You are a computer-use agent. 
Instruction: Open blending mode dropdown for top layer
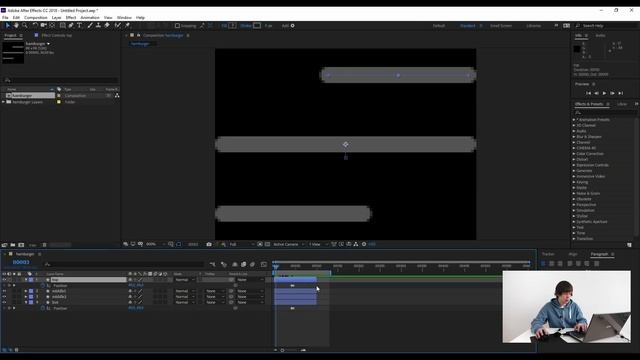pyautogui.click(x=185, y=280)
